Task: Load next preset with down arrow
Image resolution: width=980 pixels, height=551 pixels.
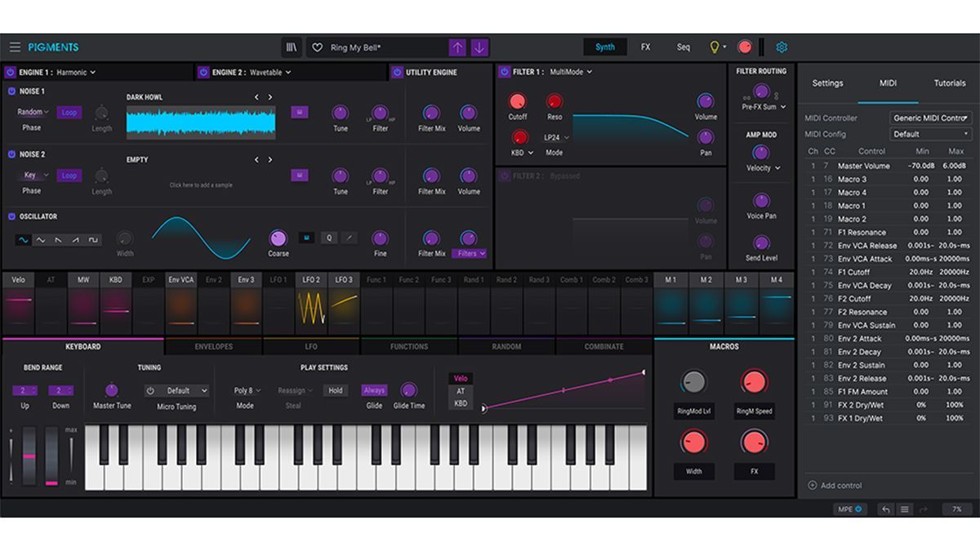Action: click(x=479, y=47)
